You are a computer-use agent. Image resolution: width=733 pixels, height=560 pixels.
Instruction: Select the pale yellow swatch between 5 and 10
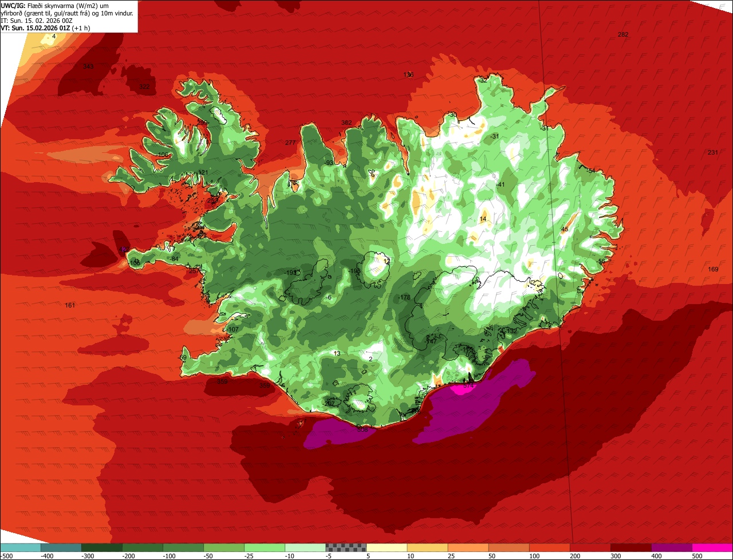(x=386, y=547)
